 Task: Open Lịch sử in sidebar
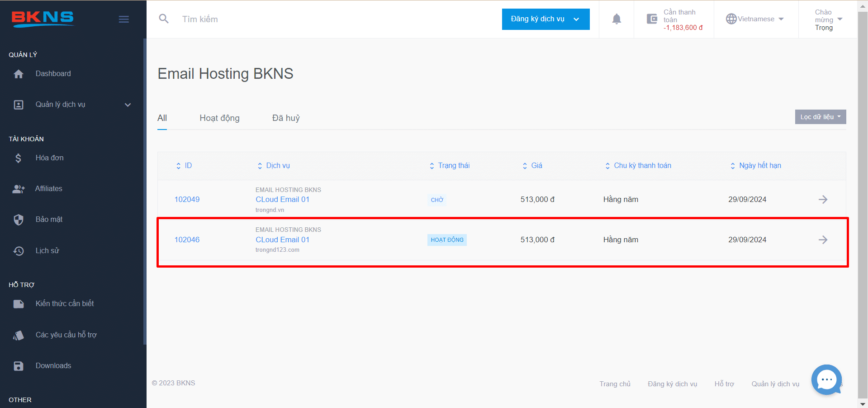[47, 251]
